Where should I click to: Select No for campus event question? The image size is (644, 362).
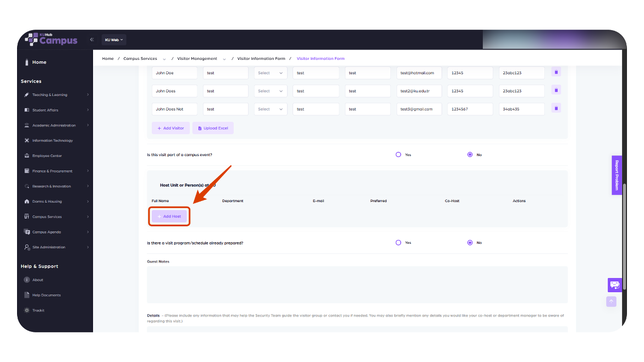click(470, 155)
